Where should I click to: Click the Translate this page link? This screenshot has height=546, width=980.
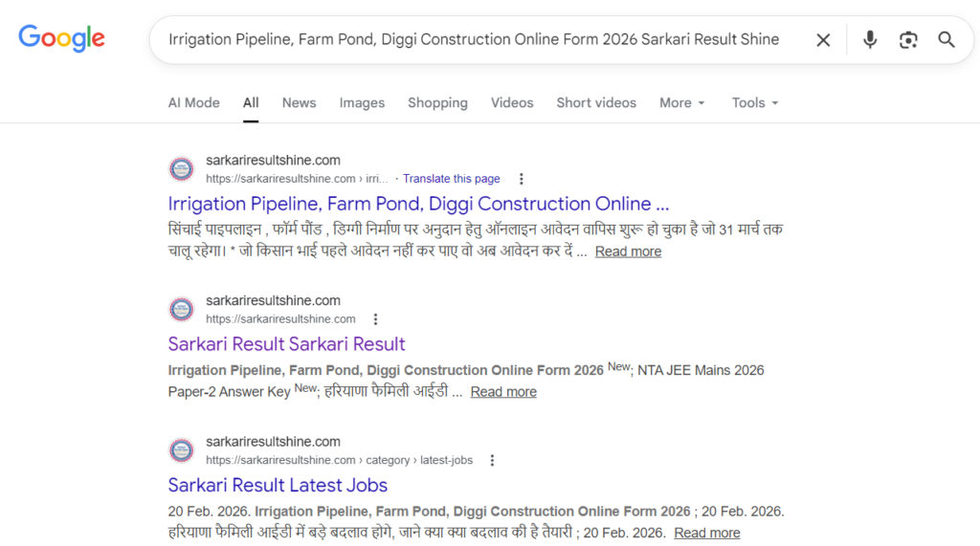pyautogui.click(x=451, y=179)
